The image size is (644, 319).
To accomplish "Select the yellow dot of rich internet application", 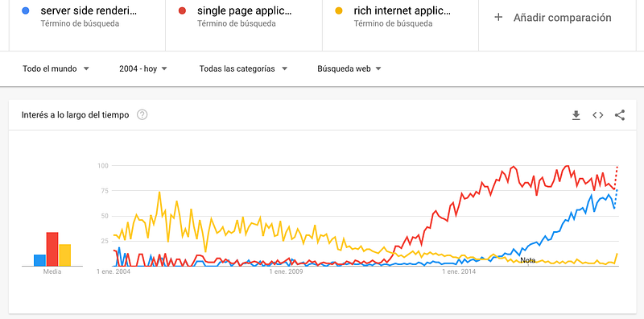I will click(x=339, y=11).
